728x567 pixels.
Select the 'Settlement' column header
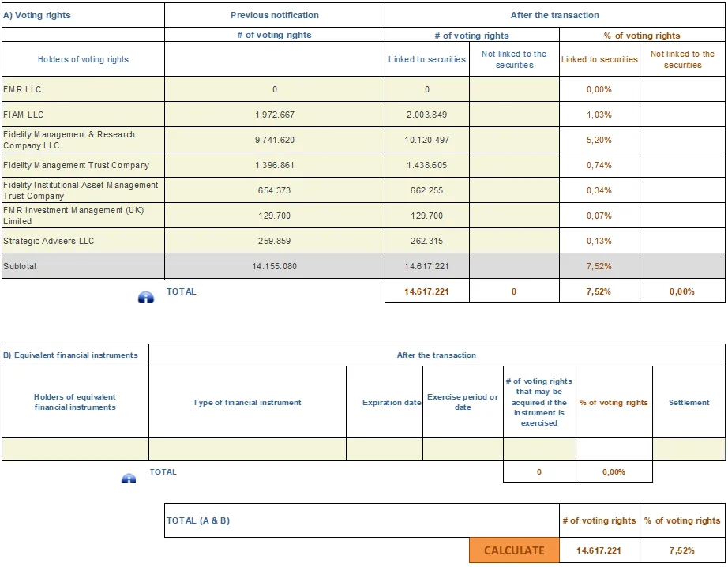point(689,402)
